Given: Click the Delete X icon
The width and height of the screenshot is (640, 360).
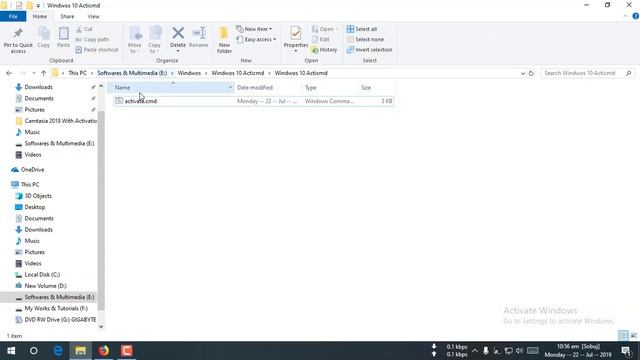Looking at the screenshot, I should [x=178, y=33].
